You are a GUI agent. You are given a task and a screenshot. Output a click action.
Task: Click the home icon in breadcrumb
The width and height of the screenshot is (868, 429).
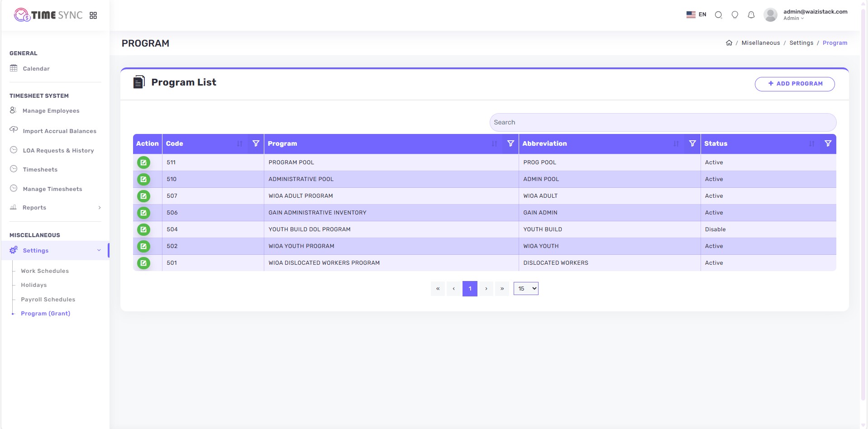(x=729, y=43)
